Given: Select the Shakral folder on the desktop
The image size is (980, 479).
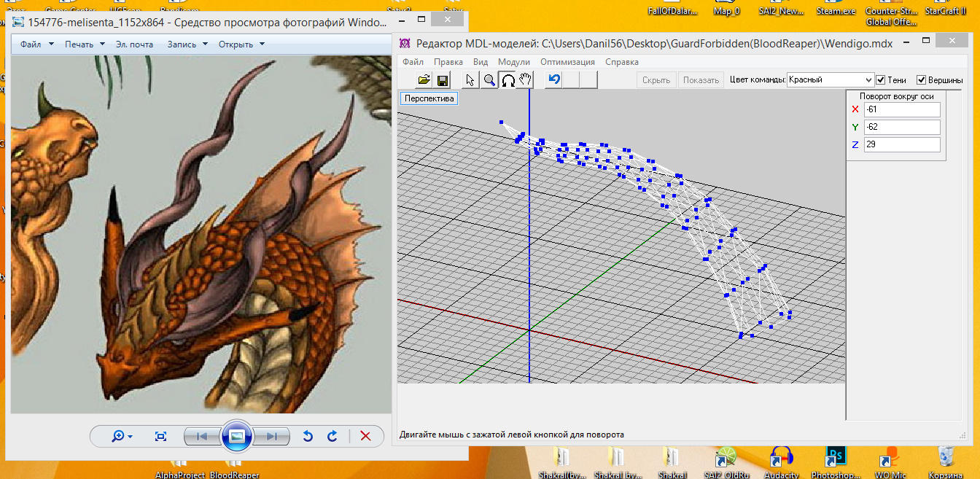Looking at the screenshot, I should (x=672, y=462).
